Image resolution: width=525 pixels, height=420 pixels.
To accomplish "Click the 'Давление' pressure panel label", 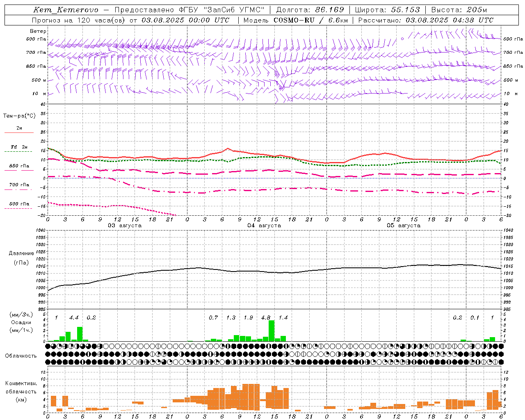I will click(21, 253).
